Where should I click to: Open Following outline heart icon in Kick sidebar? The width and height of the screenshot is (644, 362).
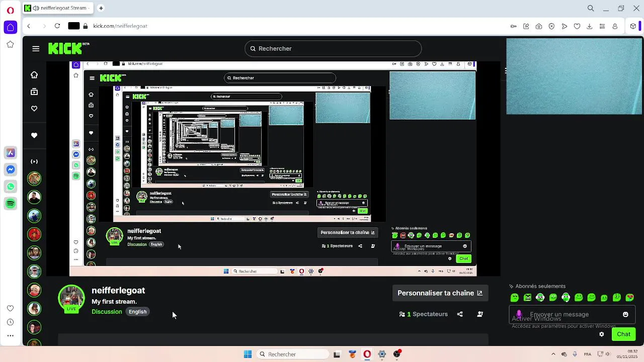tap(34, 109)
